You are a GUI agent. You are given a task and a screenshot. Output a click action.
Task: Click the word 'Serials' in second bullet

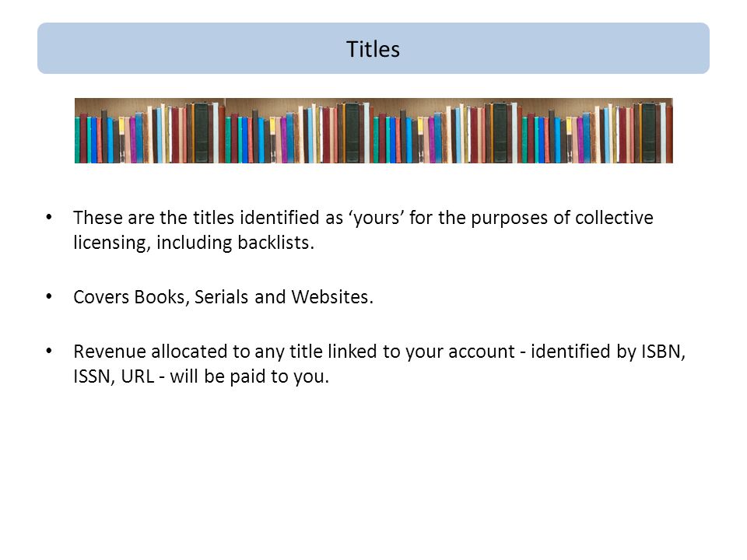point(222,297)
